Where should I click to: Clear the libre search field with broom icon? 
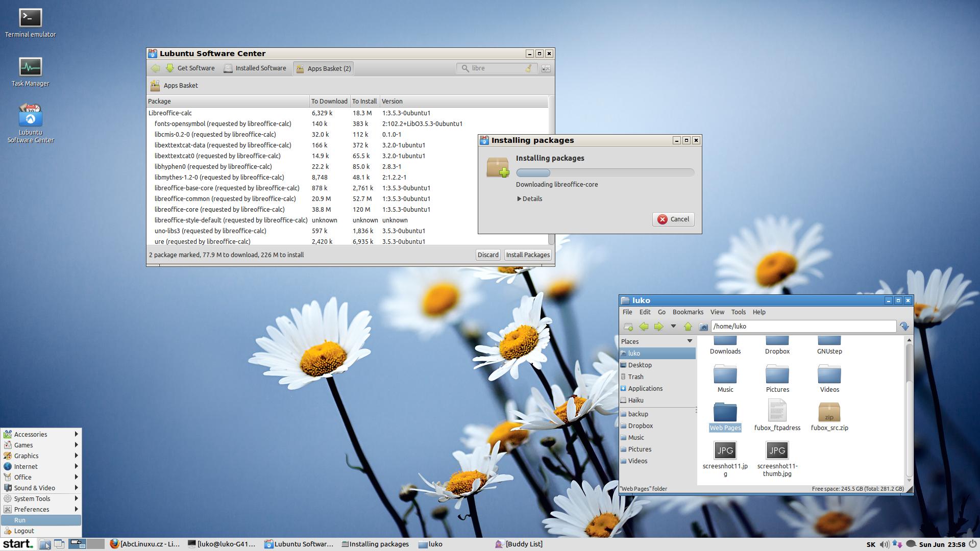pyautogui.click(x=529, y=68)
